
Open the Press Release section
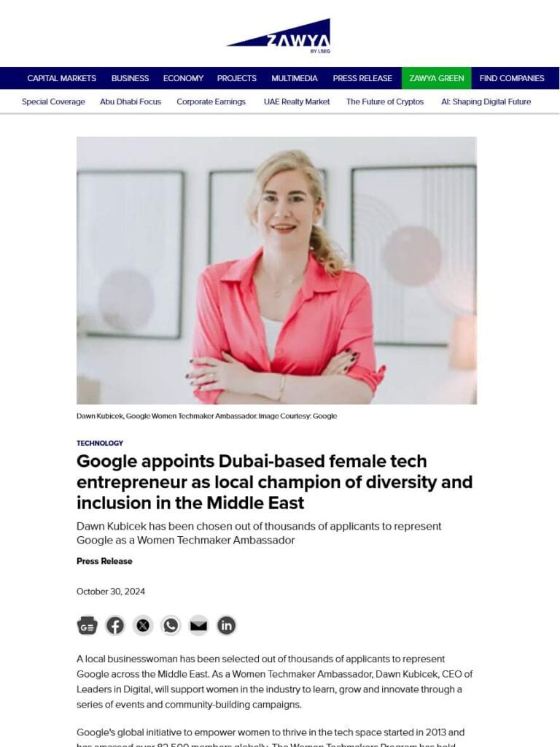click(362, 78)
